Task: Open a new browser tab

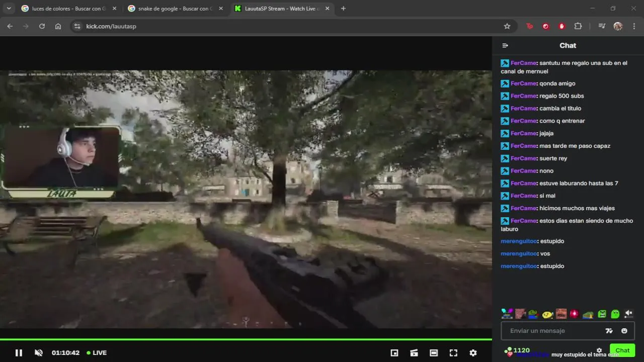Action: click(344, 9)
